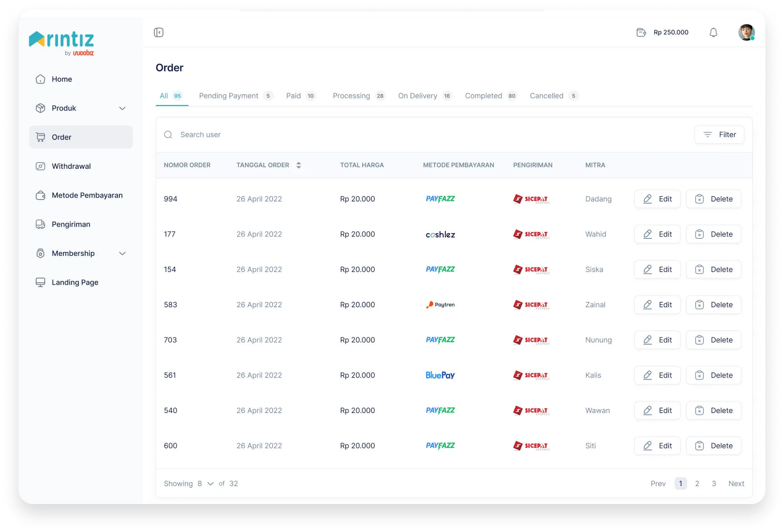
Task: Click the Home sidebar navigation icon
Action: tap(40, 79)
